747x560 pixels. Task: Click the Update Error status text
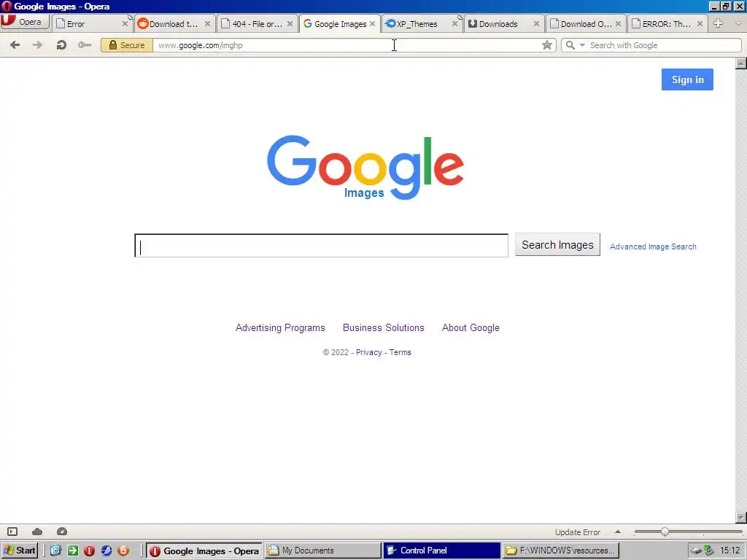tap(578, 532)
